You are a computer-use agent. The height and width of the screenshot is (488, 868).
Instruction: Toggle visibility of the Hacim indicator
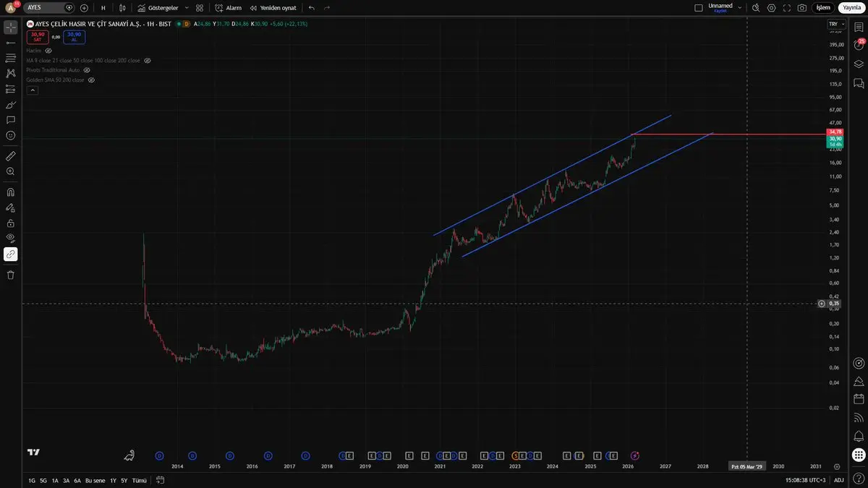point(48,51)
